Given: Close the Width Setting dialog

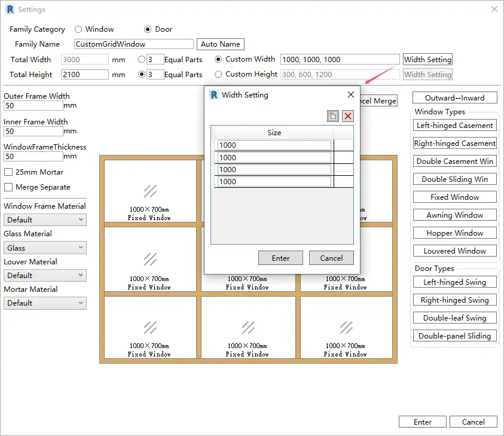Looking at the screenshot, I should pyautogui.click(x=351, y=94).
